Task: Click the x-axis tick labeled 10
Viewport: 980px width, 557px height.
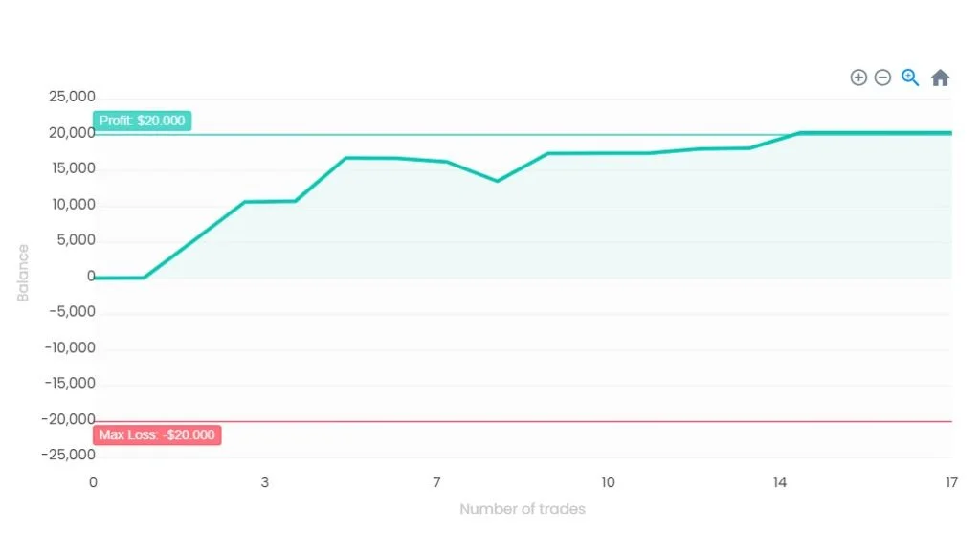Action: point(608,482)
